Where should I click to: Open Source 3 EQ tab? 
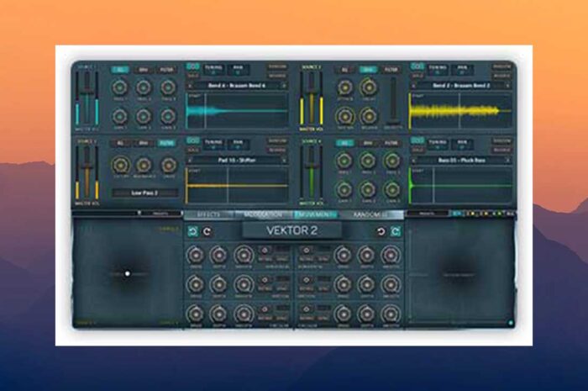click(120, 143)
